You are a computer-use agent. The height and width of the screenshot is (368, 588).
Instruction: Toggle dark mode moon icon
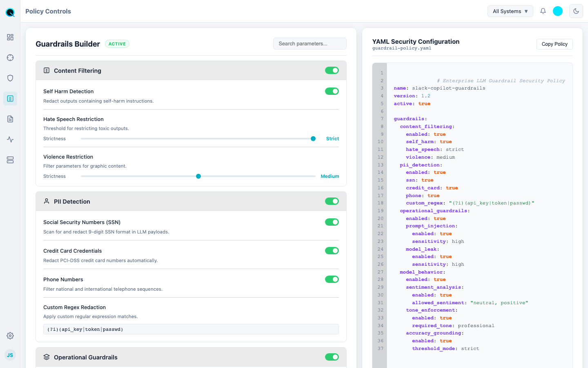576,11
